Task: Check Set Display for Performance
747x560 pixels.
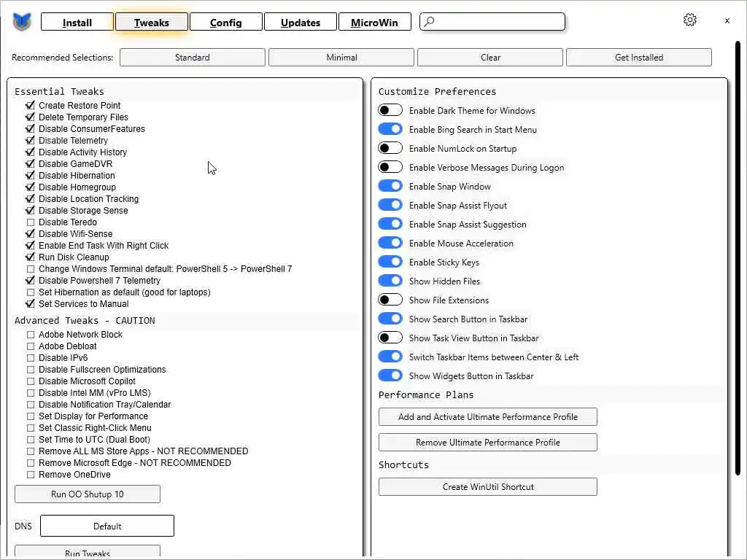Action: 31,416
